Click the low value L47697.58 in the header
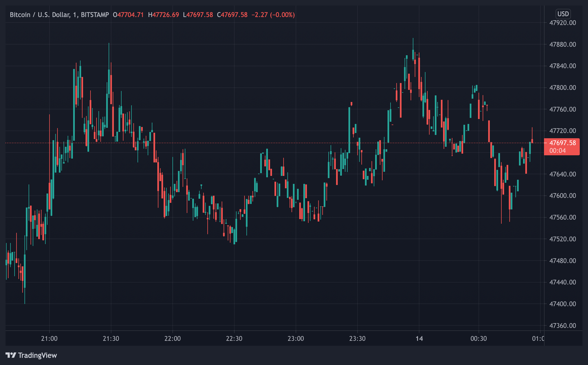Viewport: 588px width, 365px height. coord(198,15)
